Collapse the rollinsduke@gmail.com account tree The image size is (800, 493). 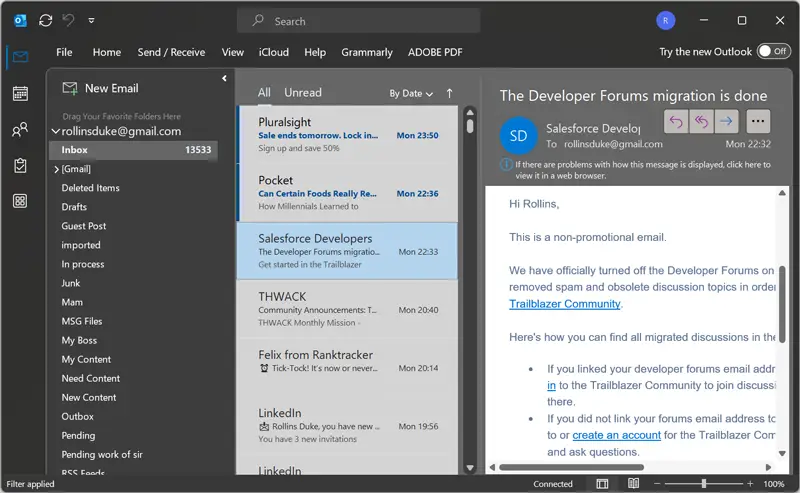coord(56,131)
